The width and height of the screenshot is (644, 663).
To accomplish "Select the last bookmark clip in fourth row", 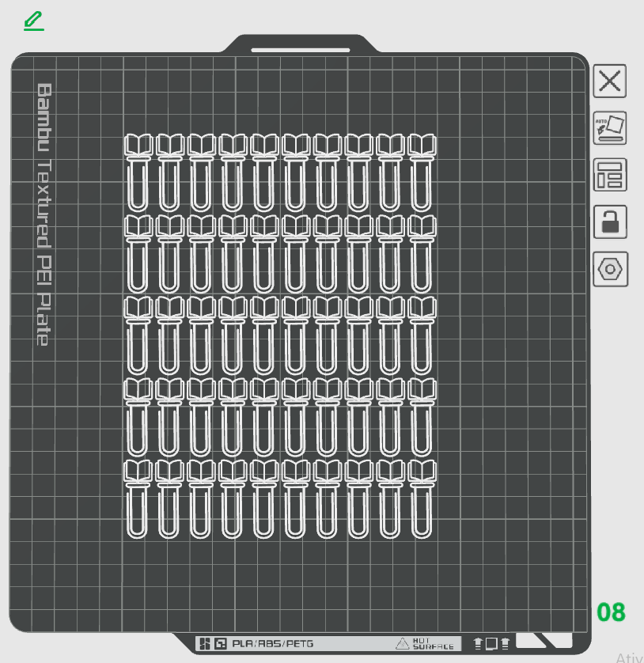I will point(422,417).
